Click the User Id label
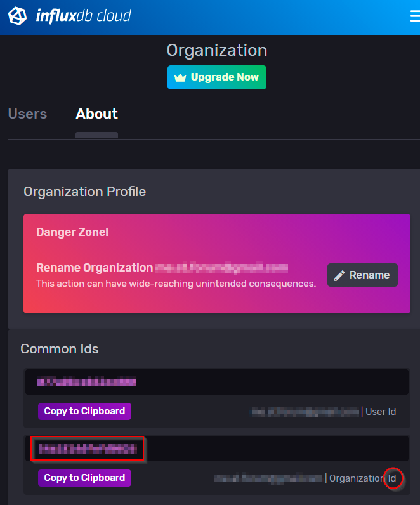420x505 pixels. click(x=381, y=412)
